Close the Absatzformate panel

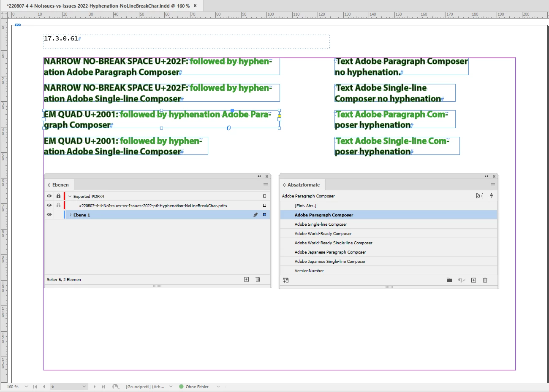[x=494, y=176]
